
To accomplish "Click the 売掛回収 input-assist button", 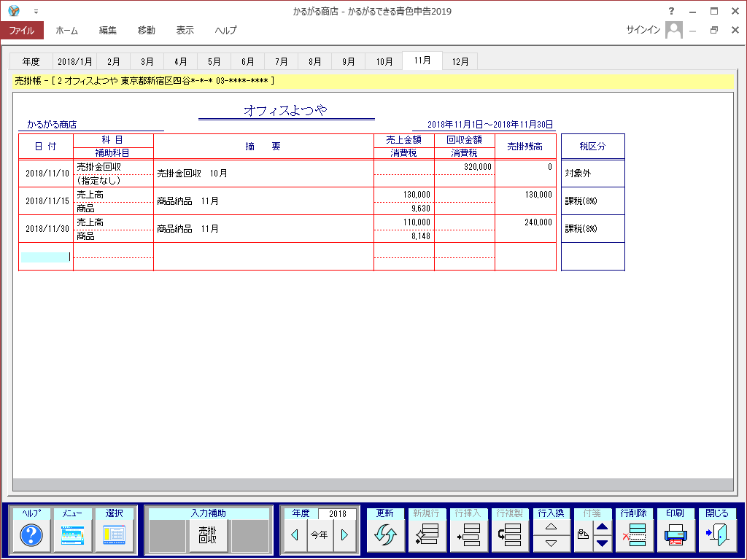I will coord(208,534).
